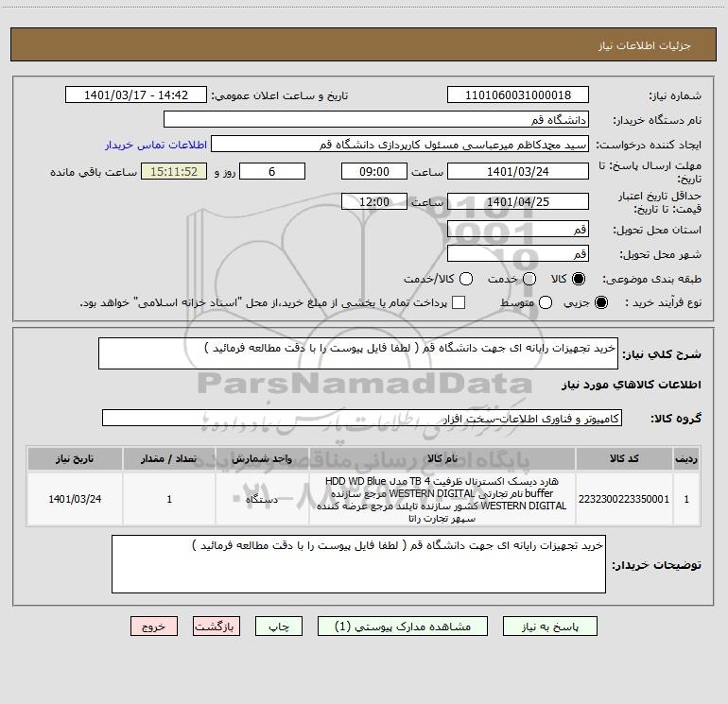This screenshot has height=704, width=728.
Task: Click the HDD WD Blue product name cell
Action: click(x=442, y=499)
